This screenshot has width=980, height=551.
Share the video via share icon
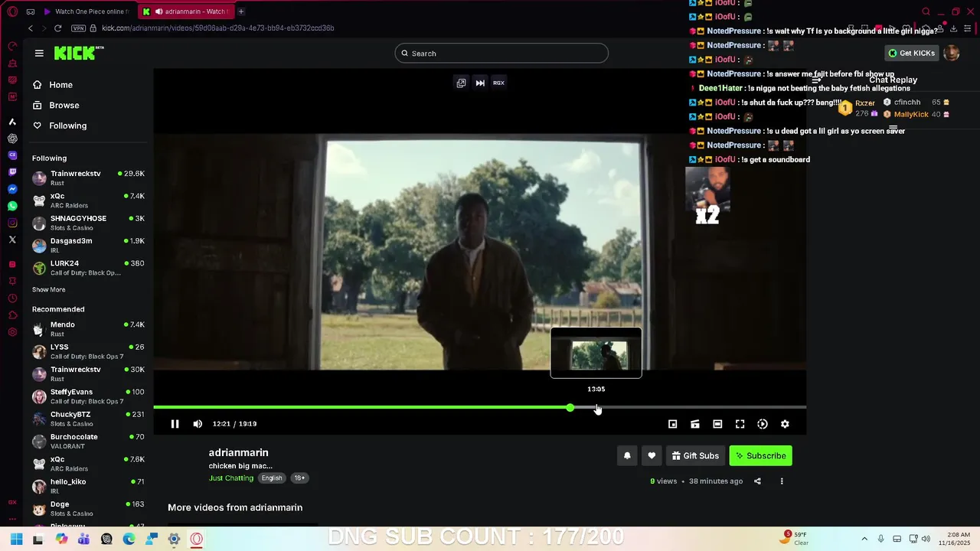coord(757,481)
